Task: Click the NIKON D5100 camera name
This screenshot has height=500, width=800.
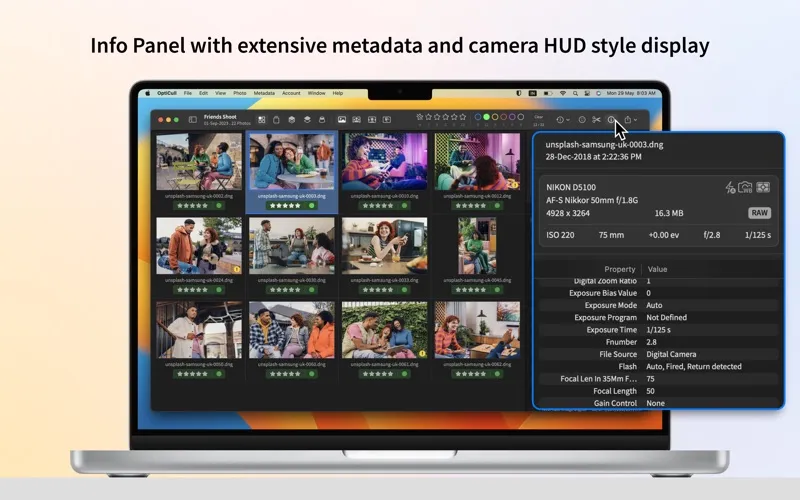Action: [x=571, y=187]
